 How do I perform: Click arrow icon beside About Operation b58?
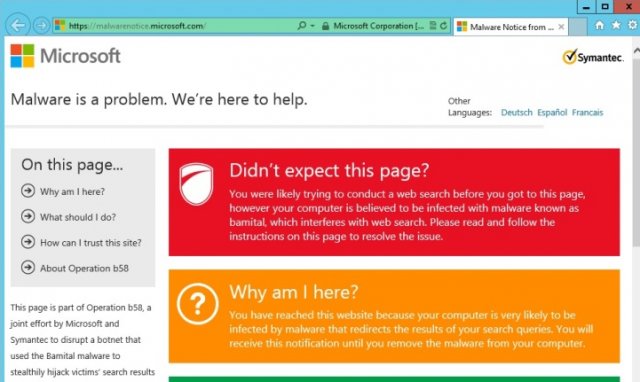28,267
